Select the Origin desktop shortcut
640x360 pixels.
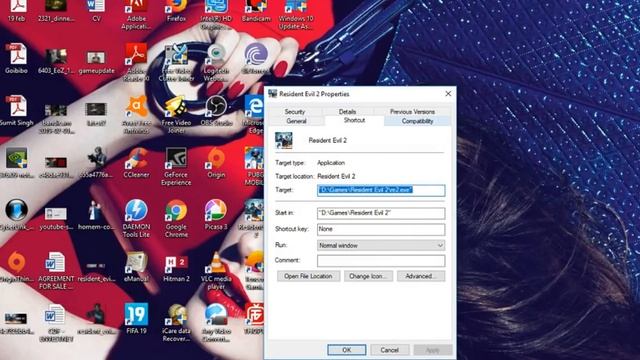216,163
